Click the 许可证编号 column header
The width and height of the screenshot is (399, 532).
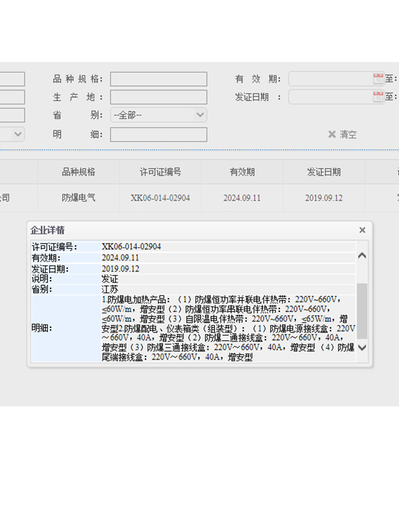(x=160, y=172)
